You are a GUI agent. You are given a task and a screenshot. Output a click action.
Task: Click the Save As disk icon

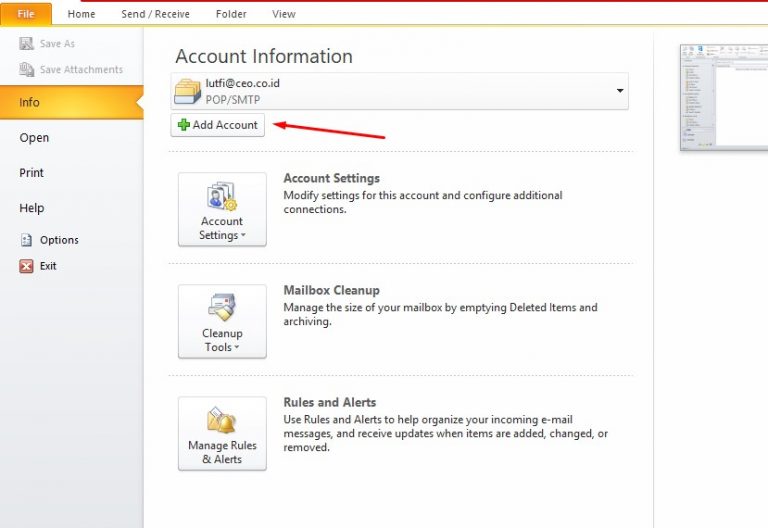26,44
